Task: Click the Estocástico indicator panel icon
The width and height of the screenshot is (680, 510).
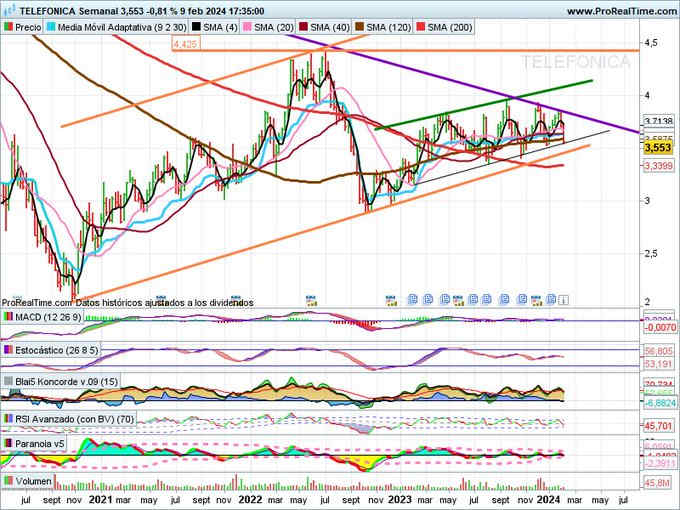Action: pyautogui.click(x=8, y=350)
